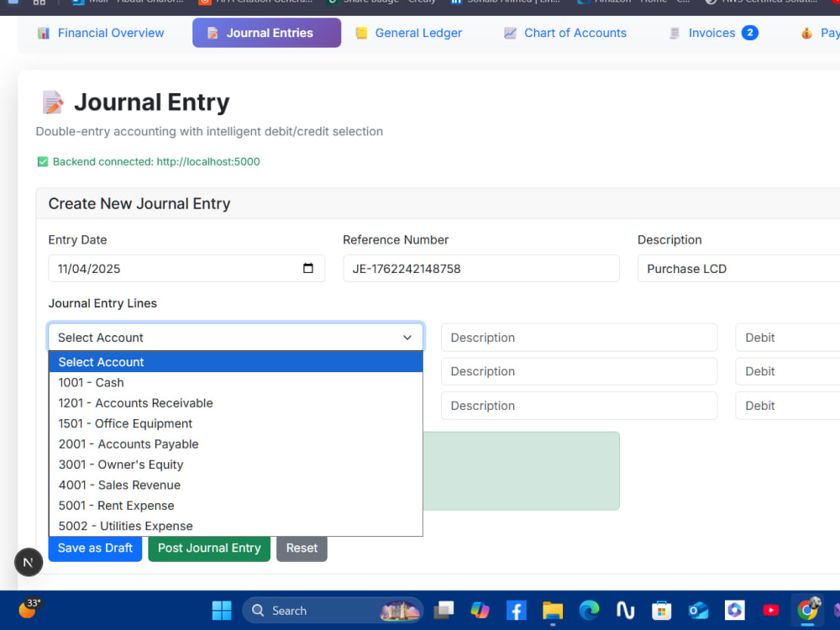This screenshot has width=840, height=630.
Task: Select 5001 - Rent Expense option
Action: coord(236,506)
